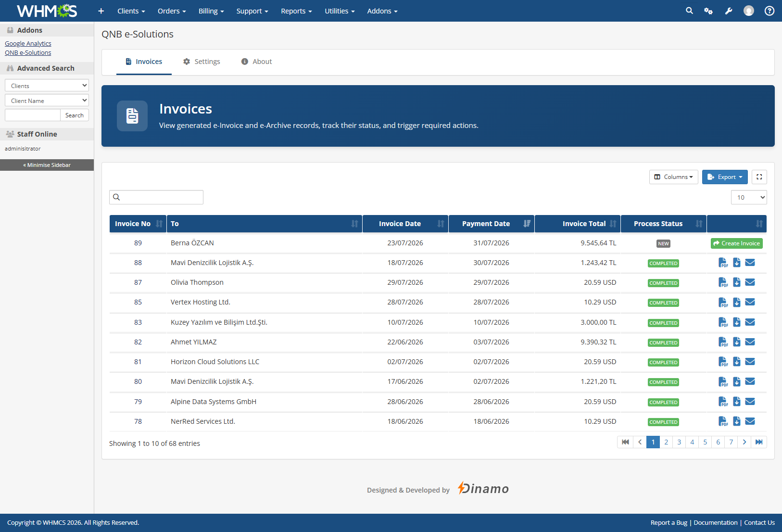Go to the next page of invoices

pos(744,442)
